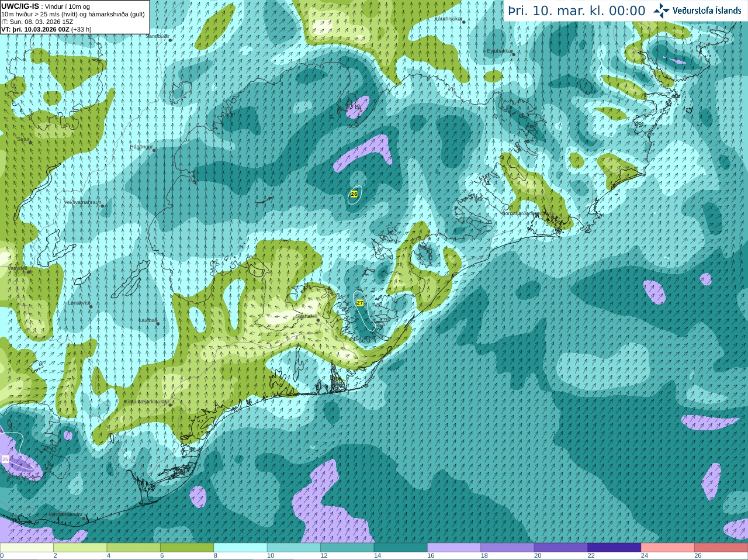Click the '10m hviður > 25 m/s' description line
This screenshot has width=748, height=560.
(x=72, y=14)
